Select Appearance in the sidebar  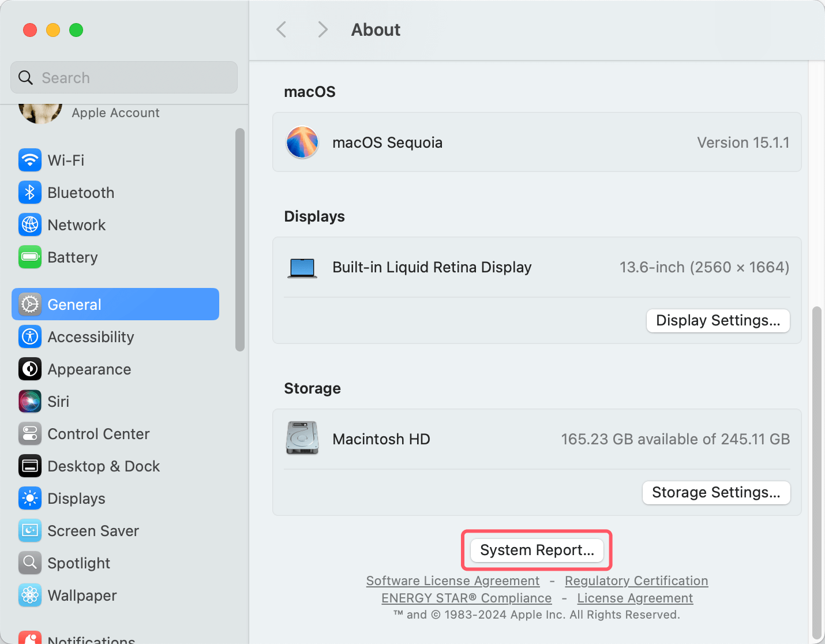click(x=89, y=369)
